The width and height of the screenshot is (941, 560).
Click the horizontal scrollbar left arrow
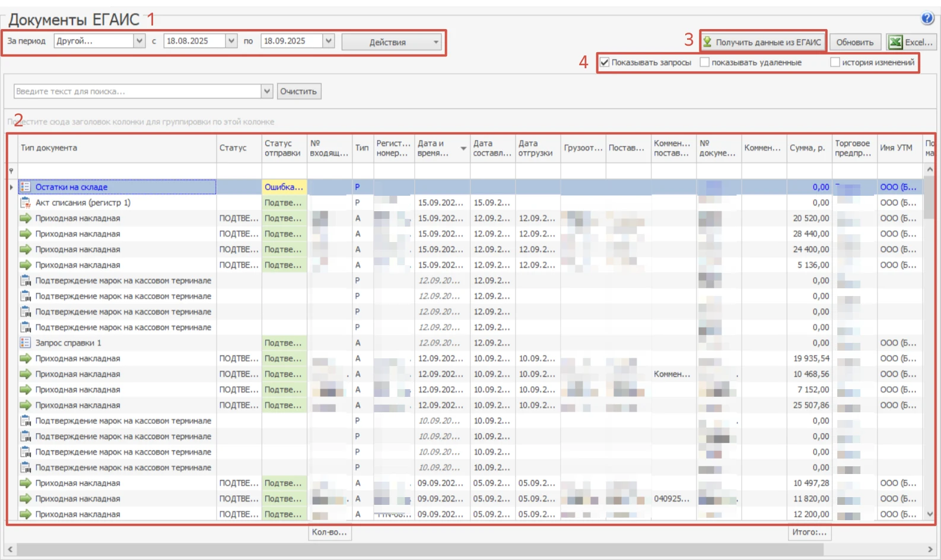pos(10,549)
